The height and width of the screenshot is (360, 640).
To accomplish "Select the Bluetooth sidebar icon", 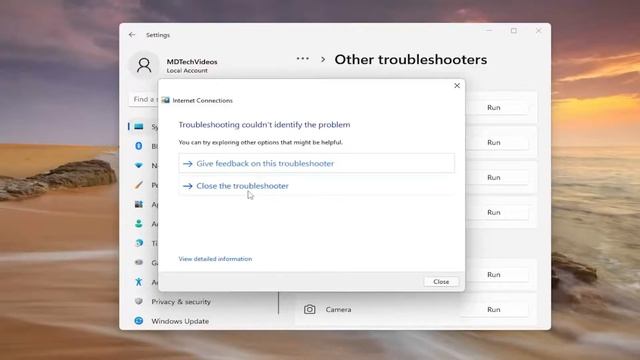I will 139,146.
